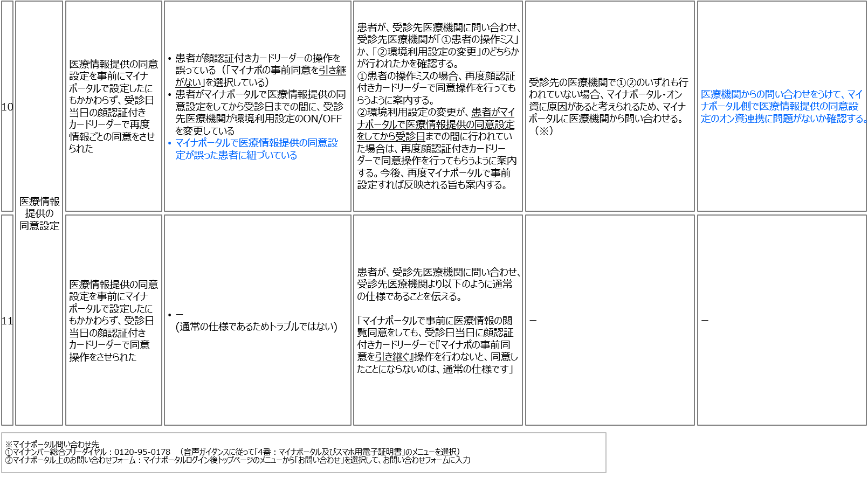
Task: Click row 11 symptom text ending 同意操作をさせられた
Action: 113,320
